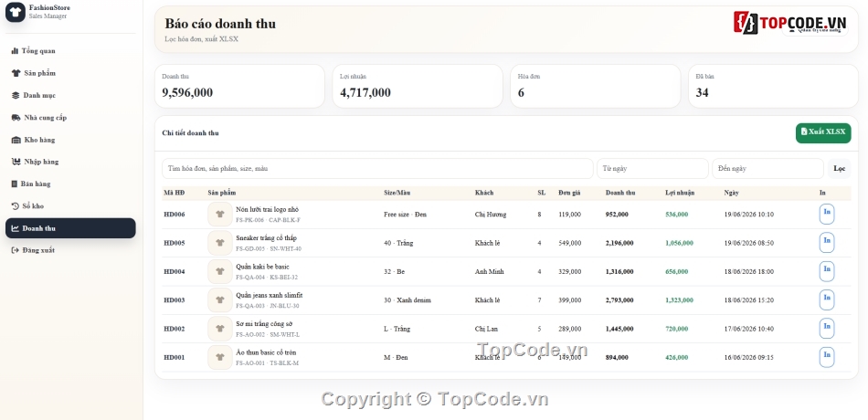Click the Từ ngày start date field
This screenshot has height=420, width=868.
click(652, 169)
